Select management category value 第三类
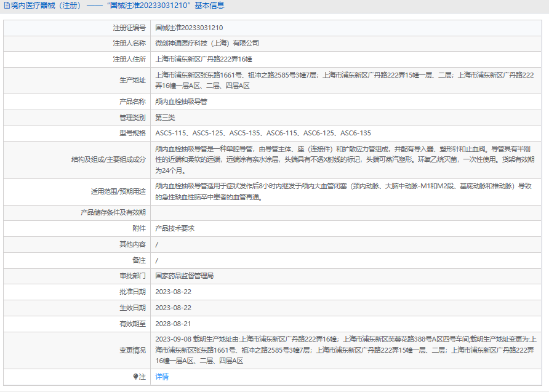 [165, 118]
